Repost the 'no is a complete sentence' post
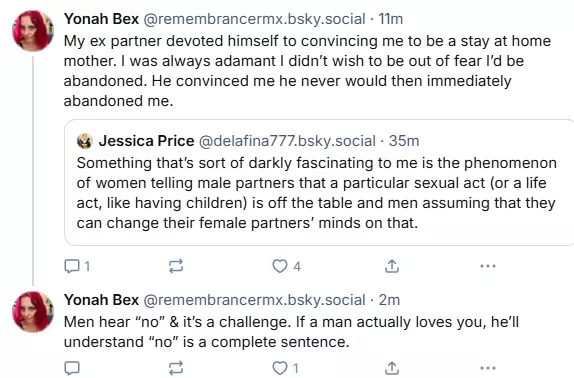574x378 pixels. click(x=176, y=368)
